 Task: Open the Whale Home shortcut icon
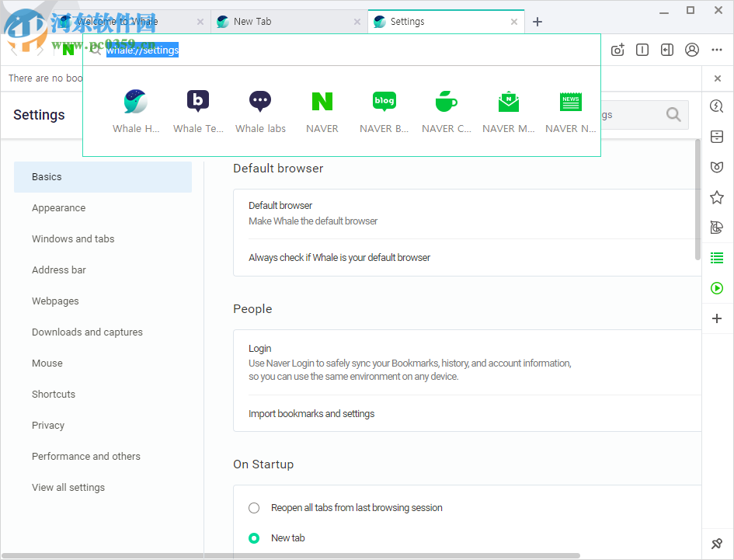(136, 101)
